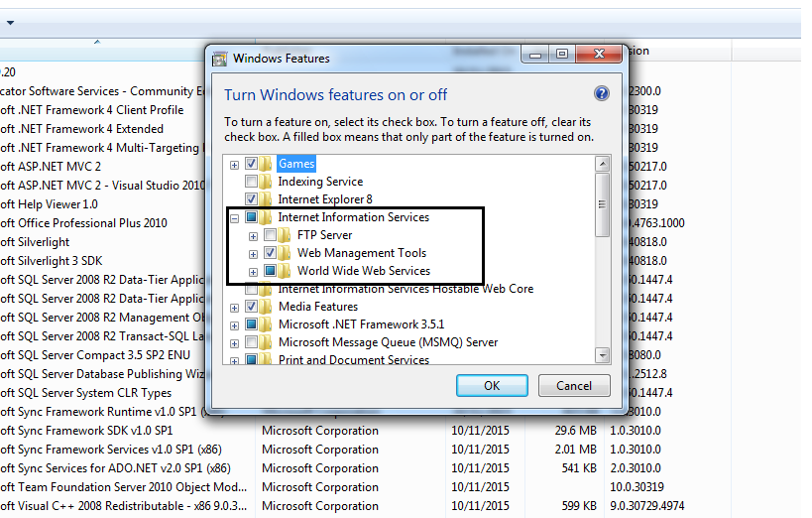Uncheck the Games checkbox

point(251,164)
